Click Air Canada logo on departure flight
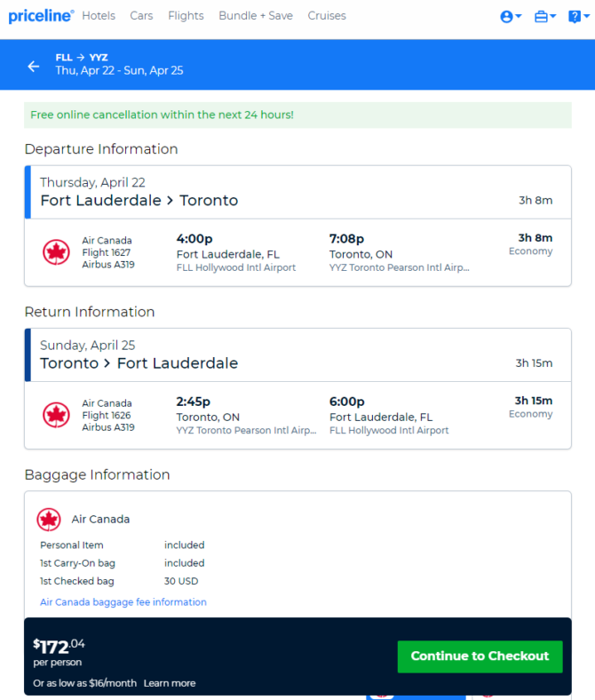Screen dimensions: 595x700 (x=56, y=252)
